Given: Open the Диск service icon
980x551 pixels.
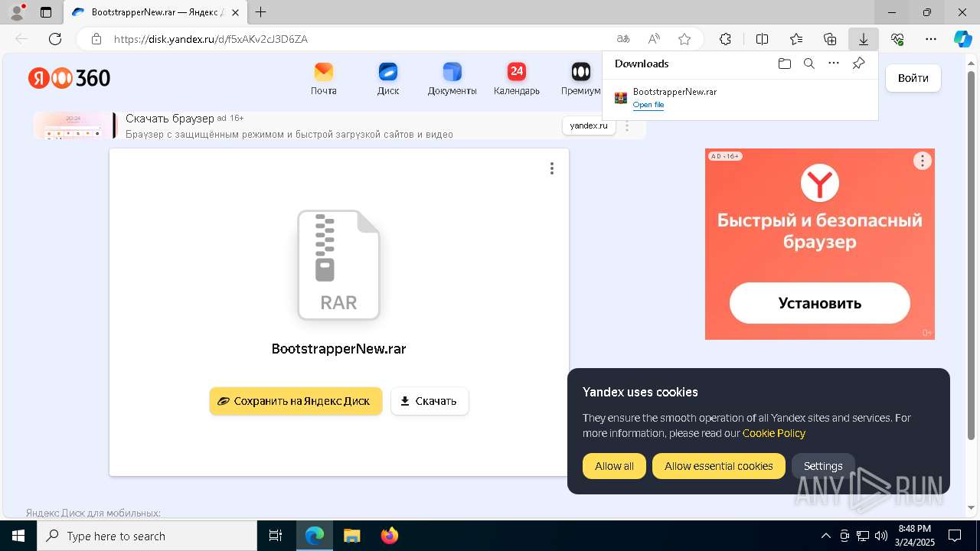Looking at the screenshot, I should [388, 80].
